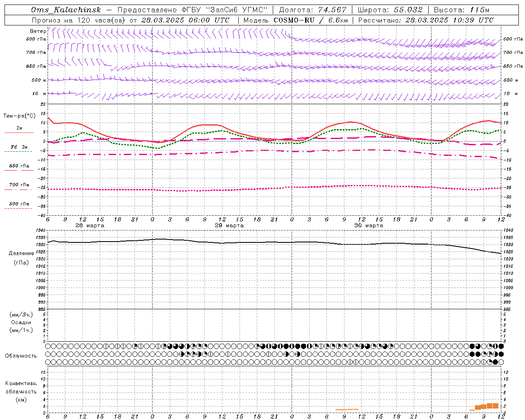525x420 pixels.
Task: Click the (мм/1ч.) precipitation unit label
Action: 21,330
